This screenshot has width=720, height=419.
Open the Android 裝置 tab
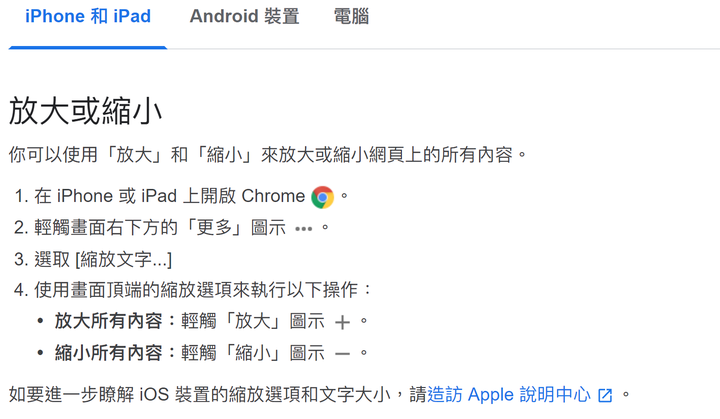coord(244,17)
